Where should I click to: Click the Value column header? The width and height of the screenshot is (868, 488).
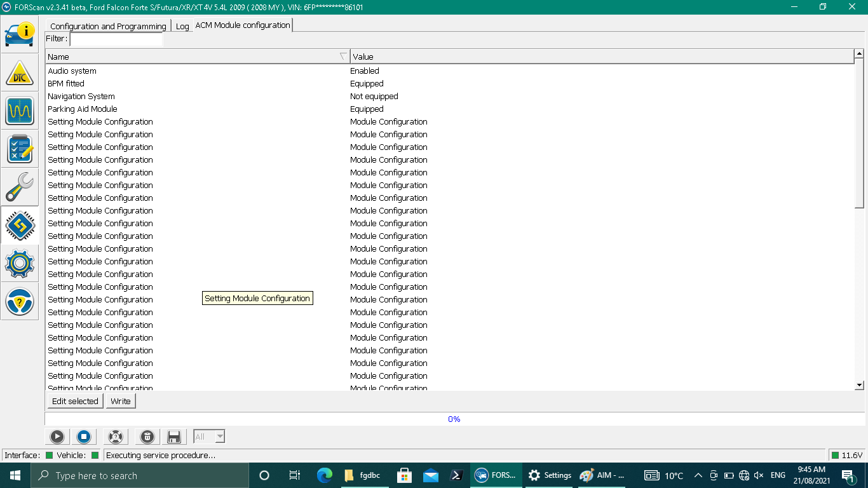(x=602, y=57)
